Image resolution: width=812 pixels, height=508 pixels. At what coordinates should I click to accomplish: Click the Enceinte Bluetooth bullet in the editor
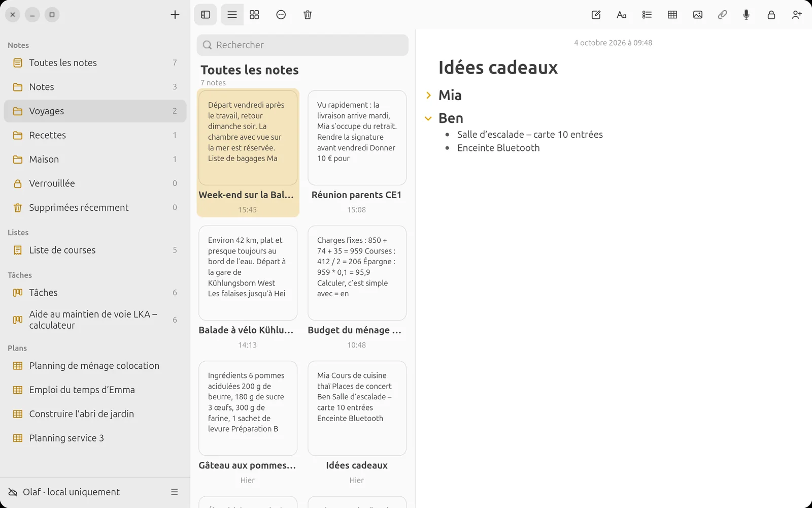pos(498,148)
